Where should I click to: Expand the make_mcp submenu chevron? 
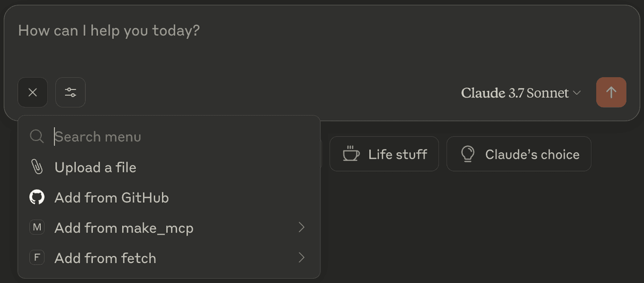302,228
